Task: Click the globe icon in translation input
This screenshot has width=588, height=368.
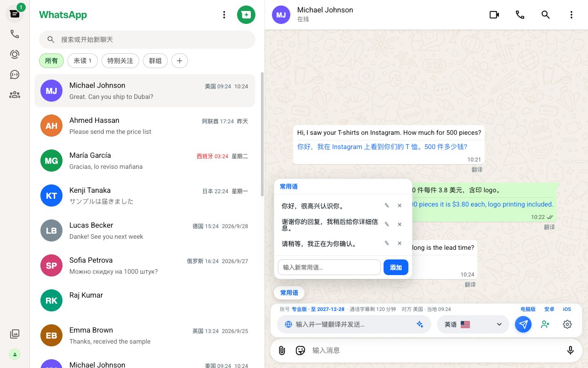Action: 288,324
